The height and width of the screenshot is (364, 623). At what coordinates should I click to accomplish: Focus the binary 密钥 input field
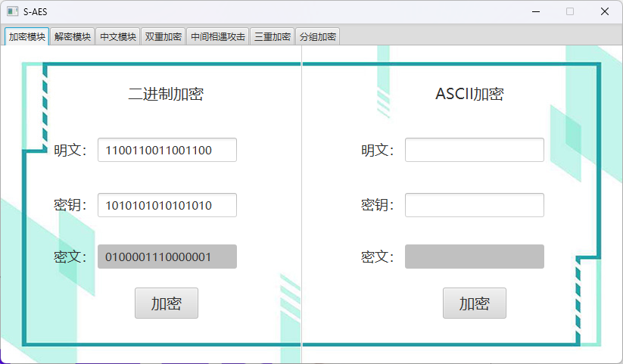point(167,205)
